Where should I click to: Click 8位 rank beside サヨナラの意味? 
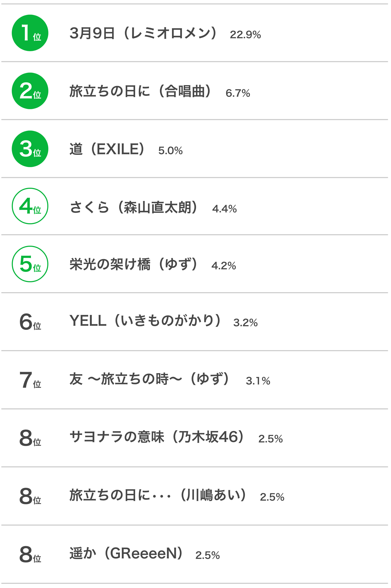30,438
